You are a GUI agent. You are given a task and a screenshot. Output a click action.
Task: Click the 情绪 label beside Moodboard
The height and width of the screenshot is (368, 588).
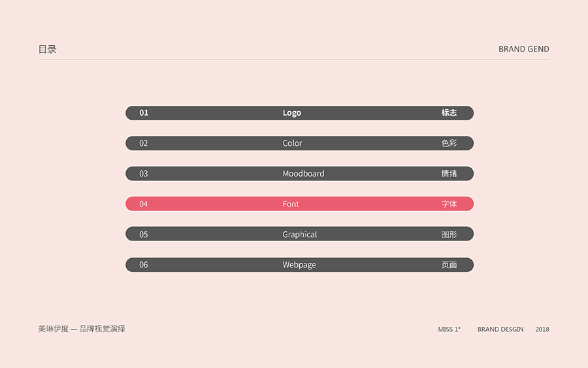(x=449, y=174)
